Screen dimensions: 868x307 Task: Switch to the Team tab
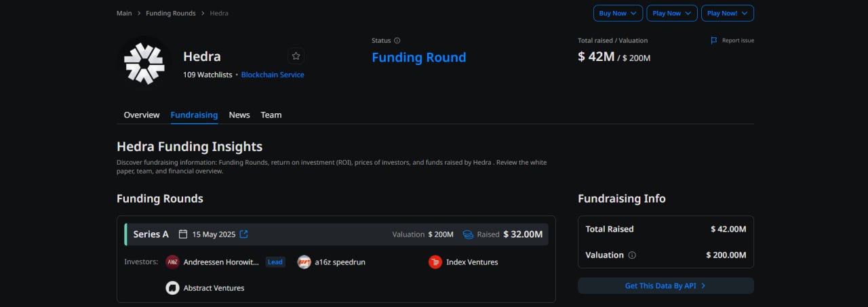[x=271, y=115]
